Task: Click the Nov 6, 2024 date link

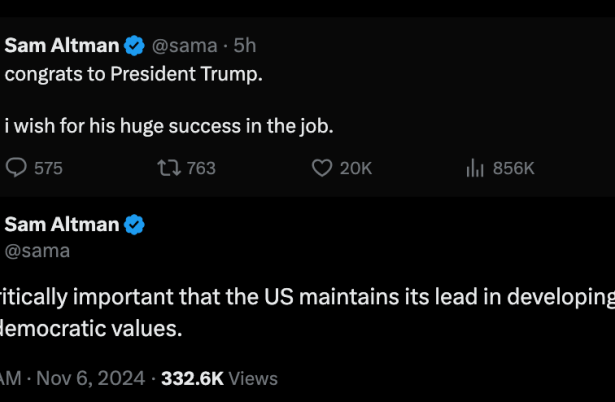Action: [x=95, y=379]
